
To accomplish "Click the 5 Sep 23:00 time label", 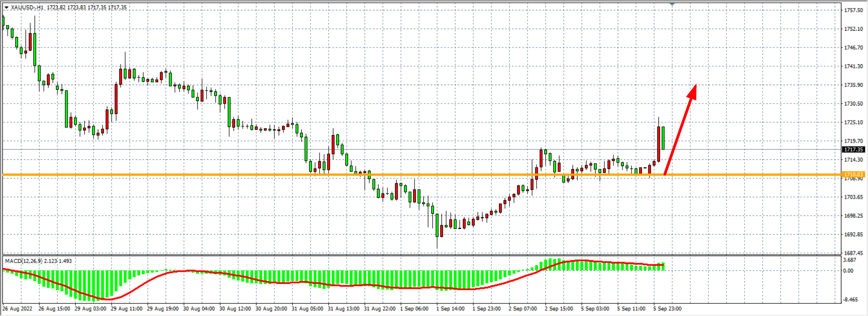I will 667,309.
